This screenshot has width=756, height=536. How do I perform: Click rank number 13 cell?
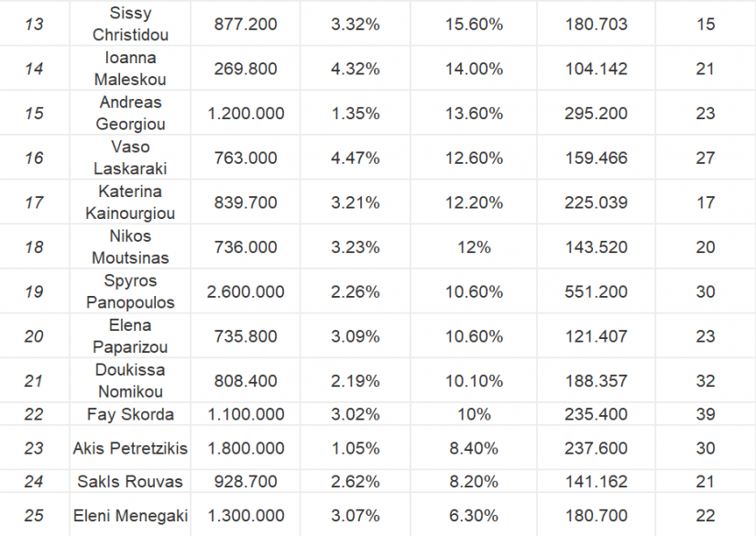coord(34,25)
